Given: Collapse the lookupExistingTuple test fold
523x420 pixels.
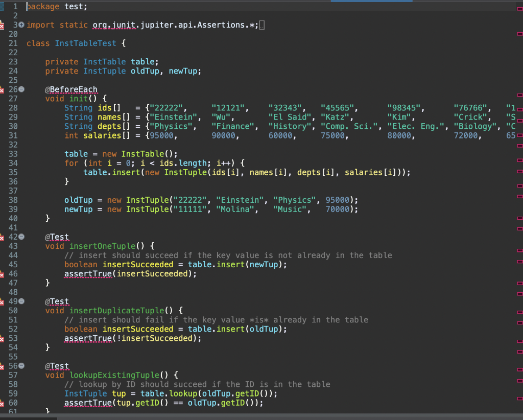Looking at the screenshot, I should [21, 366].
